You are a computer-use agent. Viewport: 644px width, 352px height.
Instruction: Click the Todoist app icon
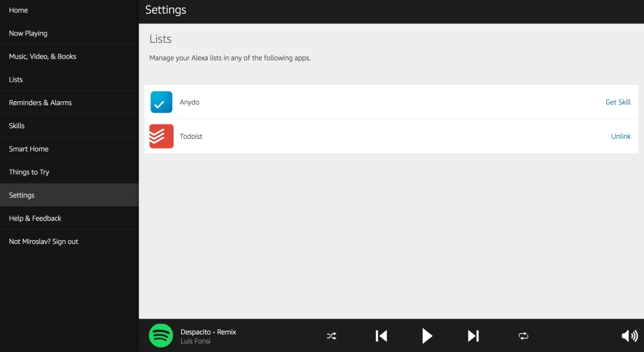[x=161, y=136]
